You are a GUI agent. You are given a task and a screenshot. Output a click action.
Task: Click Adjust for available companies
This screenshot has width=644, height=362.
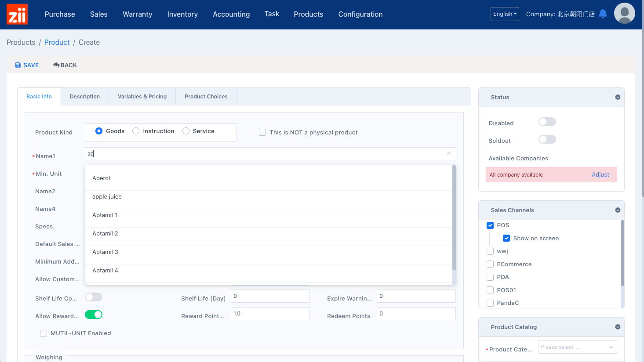click(600, 174)
